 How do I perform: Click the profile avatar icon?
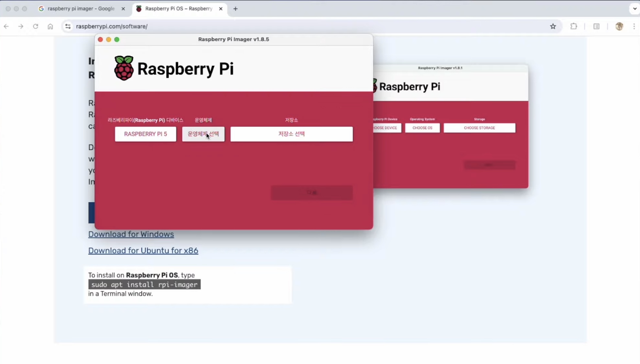(x=619, y=27)
